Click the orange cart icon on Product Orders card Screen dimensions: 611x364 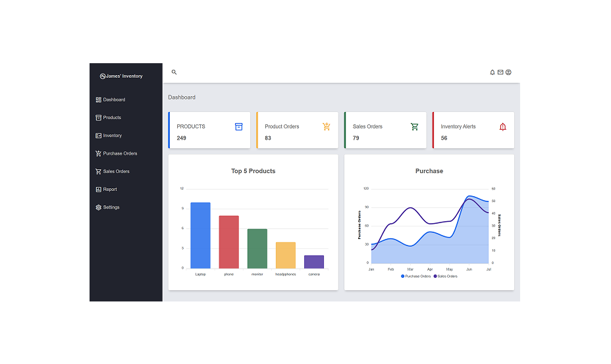point(327,126)
